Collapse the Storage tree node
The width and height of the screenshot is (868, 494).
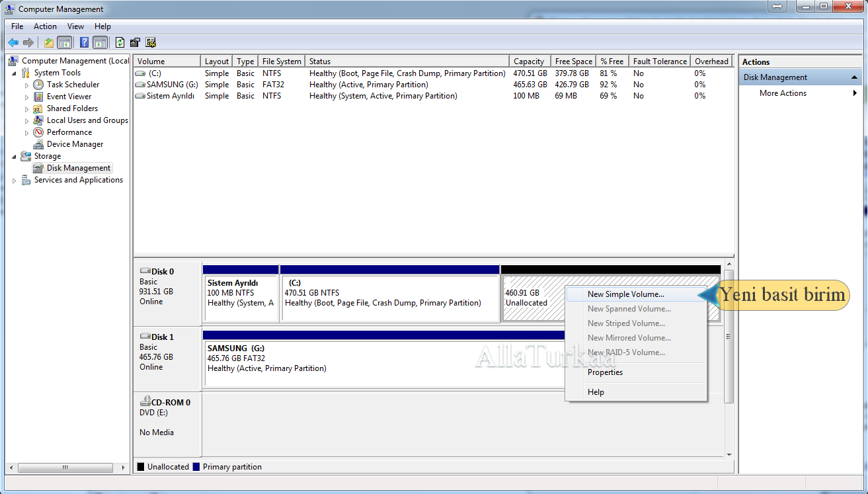click(x=15, y=156)
